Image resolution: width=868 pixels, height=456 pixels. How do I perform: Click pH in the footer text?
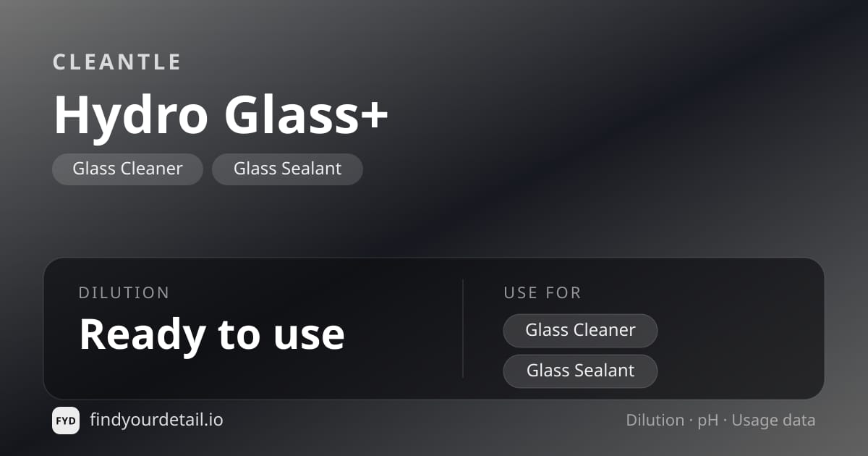pyautogui.click(x=708, y=421)
